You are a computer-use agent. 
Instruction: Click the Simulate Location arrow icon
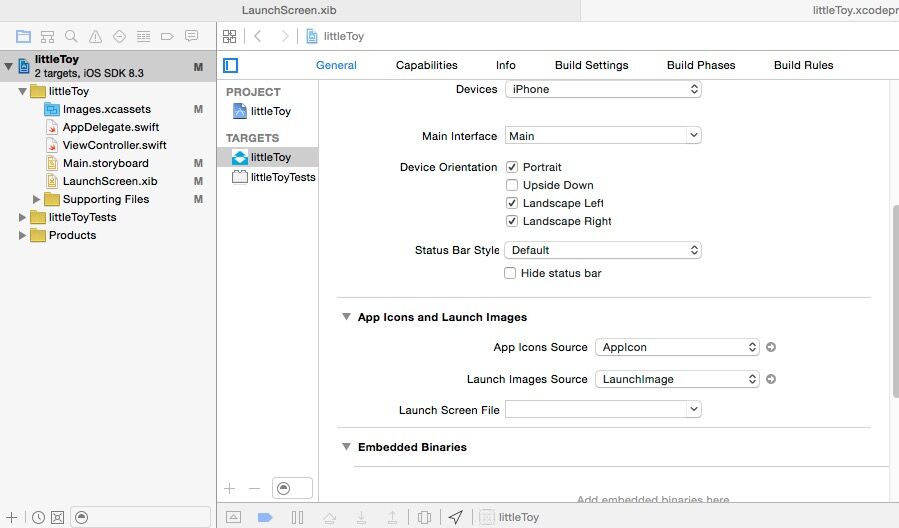point(456,517)
